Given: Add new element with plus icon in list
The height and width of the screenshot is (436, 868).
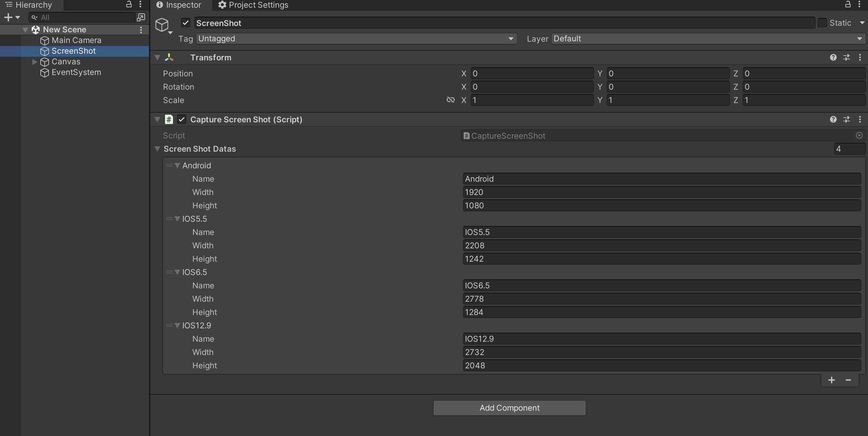Looking at the screenshot, I should click(831, 380).
